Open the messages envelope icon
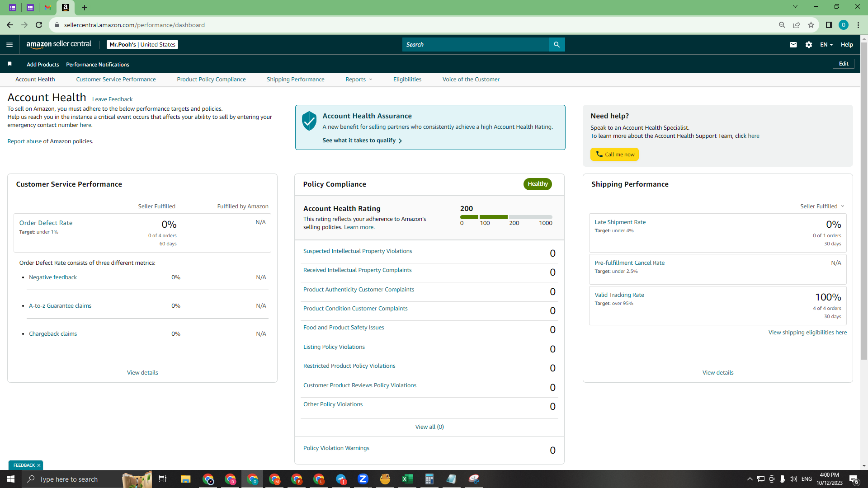This screenshot has height=488, width=868. coord(793,44)
